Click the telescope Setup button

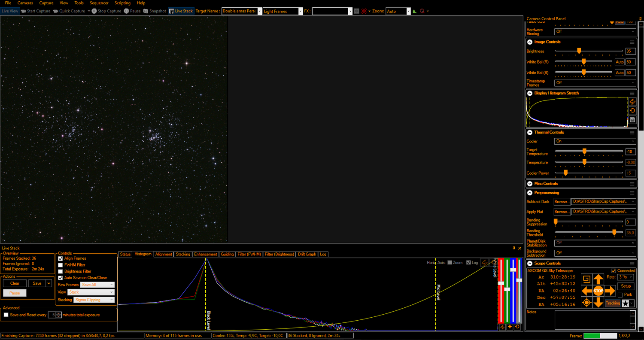[x=626, y=286]
